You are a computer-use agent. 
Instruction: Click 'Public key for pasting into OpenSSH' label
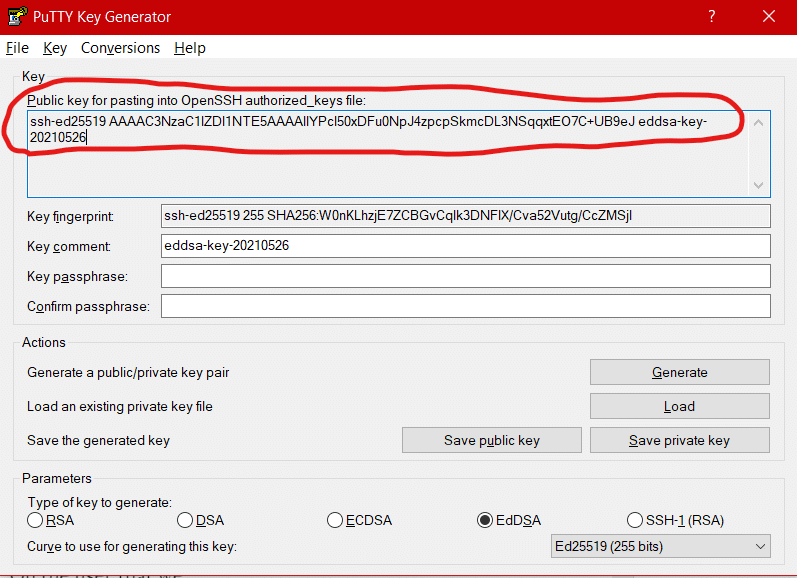196,101
